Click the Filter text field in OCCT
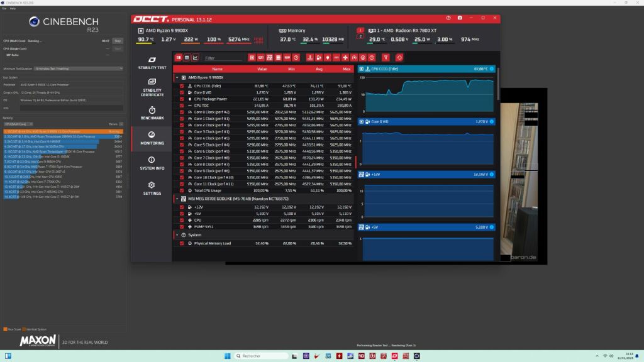This screenshot has height=362, width=644. click(223, 58)
